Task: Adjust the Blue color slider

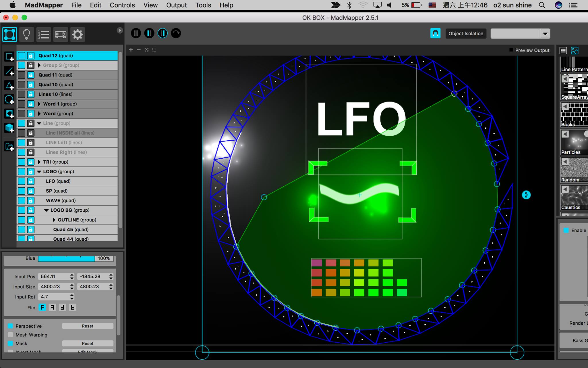Action: (x=66, y=258)
